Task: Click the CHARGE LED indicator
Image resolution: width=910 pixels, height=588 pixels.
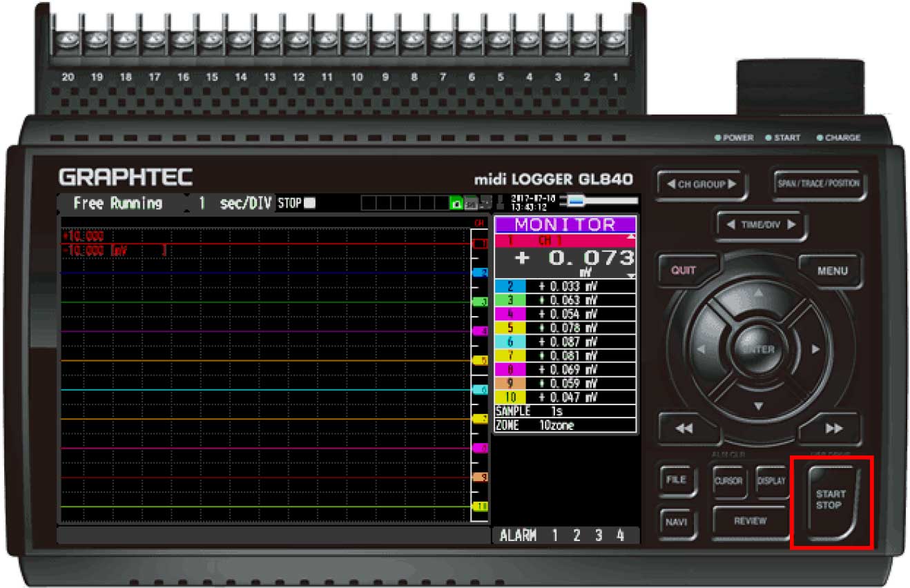Action: [820, 138]
